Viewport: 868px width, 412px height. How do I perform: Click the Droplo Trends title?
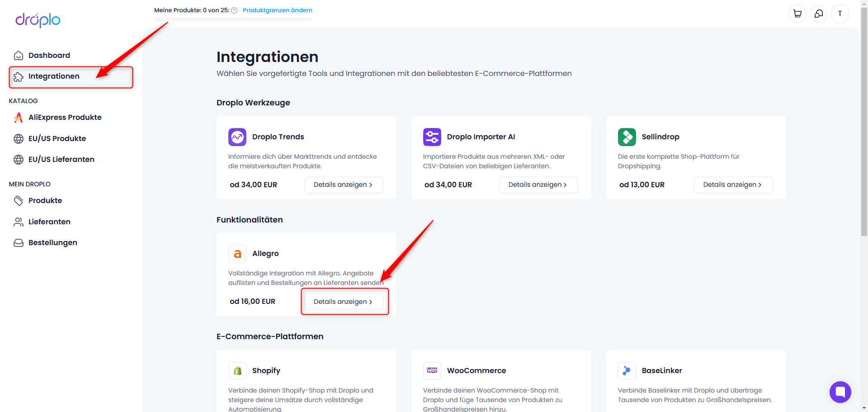coord(278,137)
